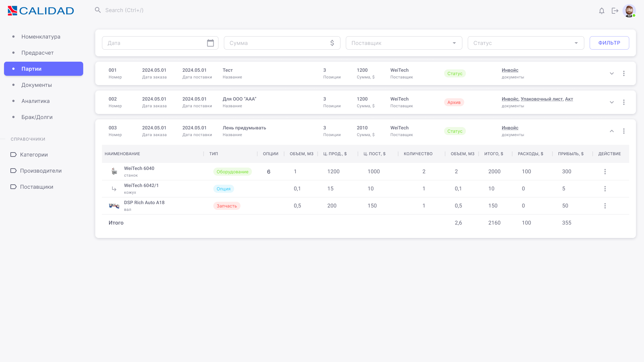Click the НАИМЕНОВАНИЕ column header

(x=122, y=154)
